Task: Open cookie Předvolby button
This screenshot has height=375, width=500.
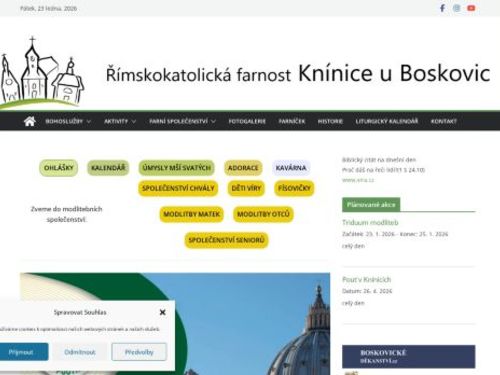Action: point(139,352)
